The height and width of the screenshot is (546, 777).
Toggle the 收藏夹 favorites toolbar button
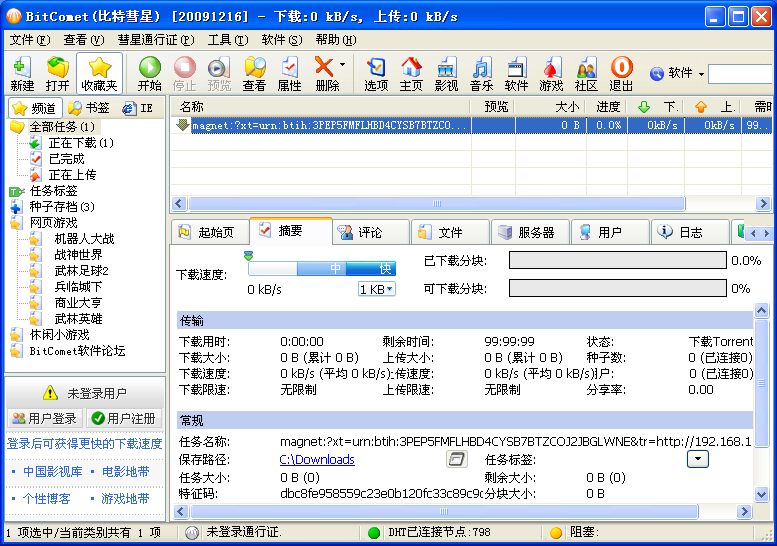(99, 73)
